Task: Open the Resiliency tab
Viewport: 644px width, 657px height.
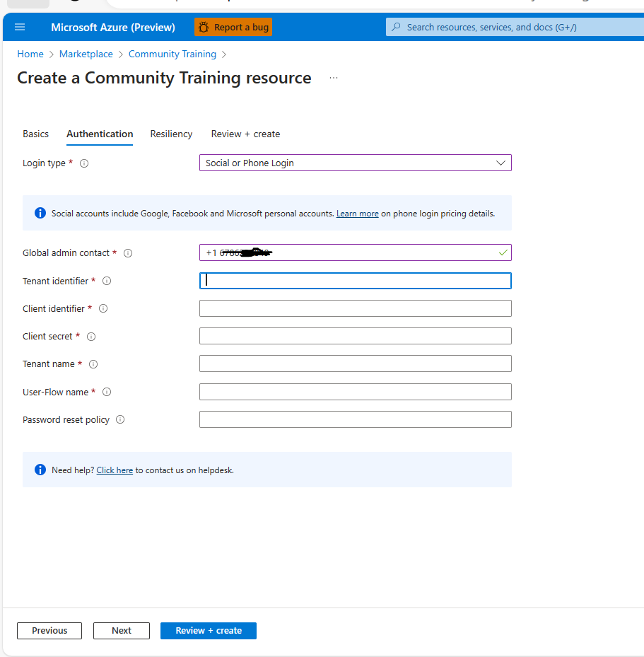Action: click(171, 134)
